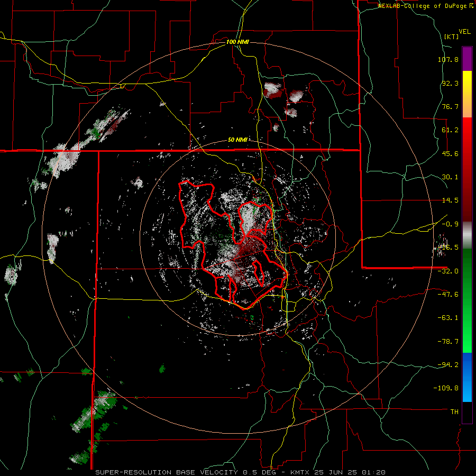476x476 pixels.
Task: Select the 76.7 velocity scale value
Action: pyautogui.click(x=450, y=106)
